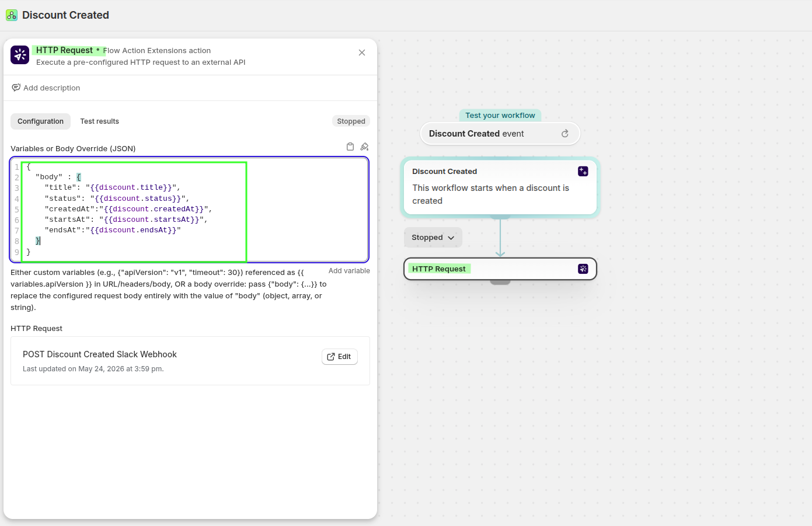Click the HTTP Request action icon in panel header
Image resolution: width=812 pixels, height=526 pixels.
tap(20, 55)
